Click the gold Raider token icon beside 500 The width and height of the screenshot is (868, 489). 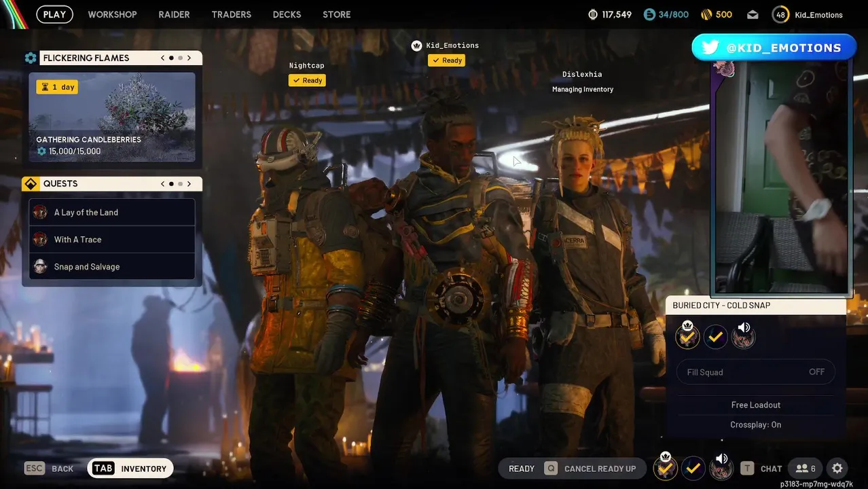click(x=706, y=14)
